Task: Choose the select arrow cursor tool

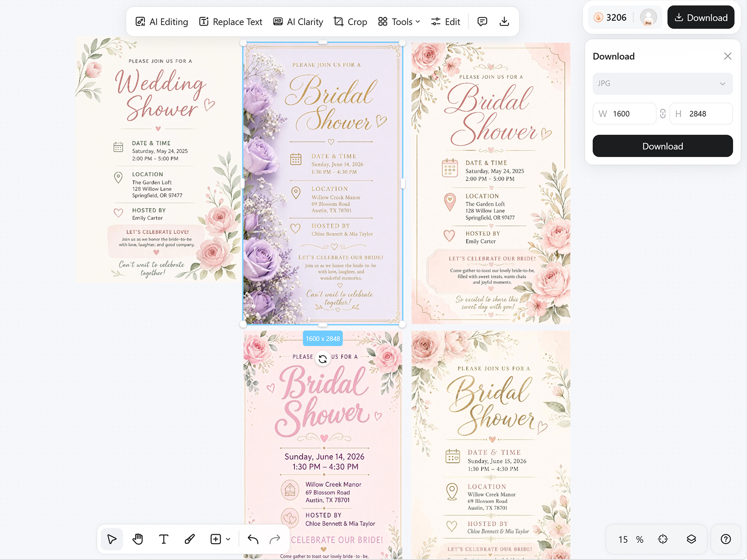Action: point(112,539)
